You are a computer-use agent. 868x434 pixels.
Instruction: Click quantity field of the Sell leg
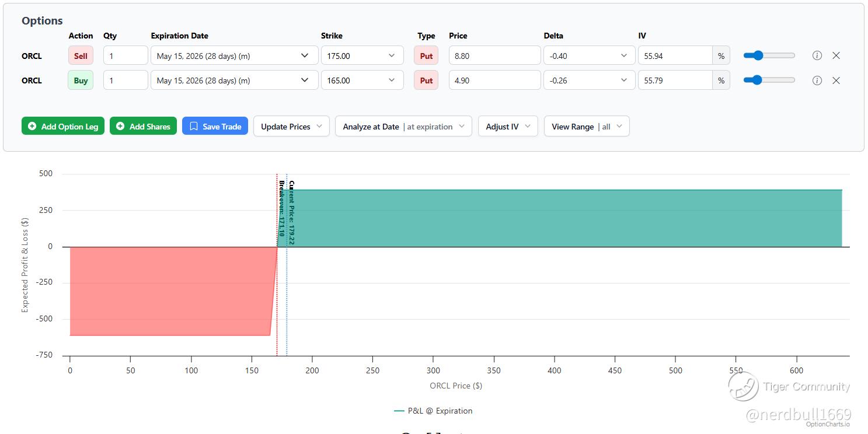click(x=126, y=56)
